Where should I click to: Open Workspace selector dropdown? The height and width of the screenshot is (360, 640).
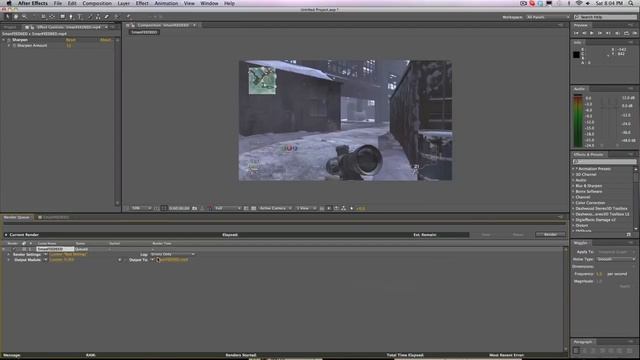tap(547, 17)
